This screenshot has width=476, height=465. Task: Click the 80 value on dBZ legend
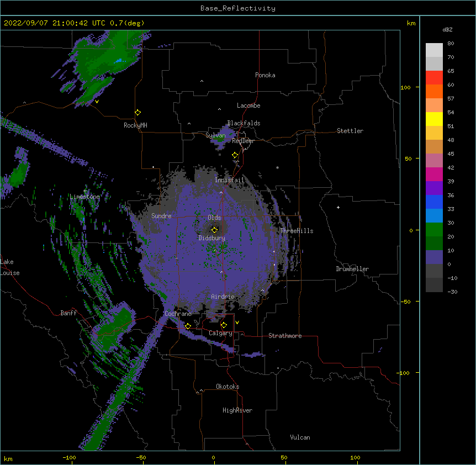coord(451,44)
